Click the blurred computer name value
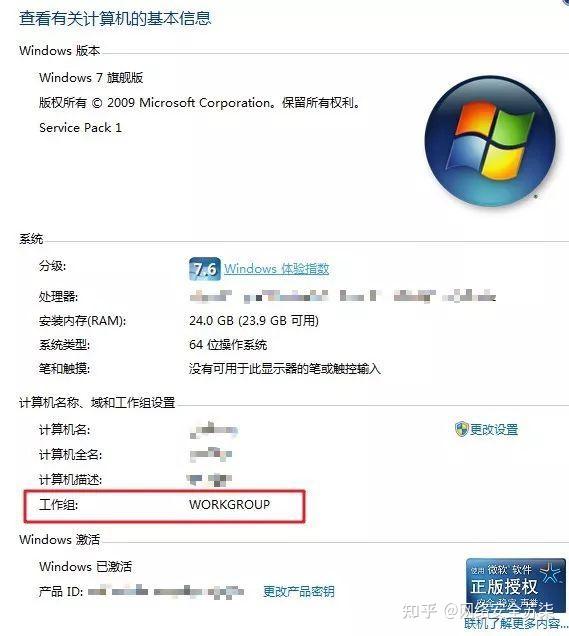The height and width of the screenshot is (636, 569). pos(214,430)
